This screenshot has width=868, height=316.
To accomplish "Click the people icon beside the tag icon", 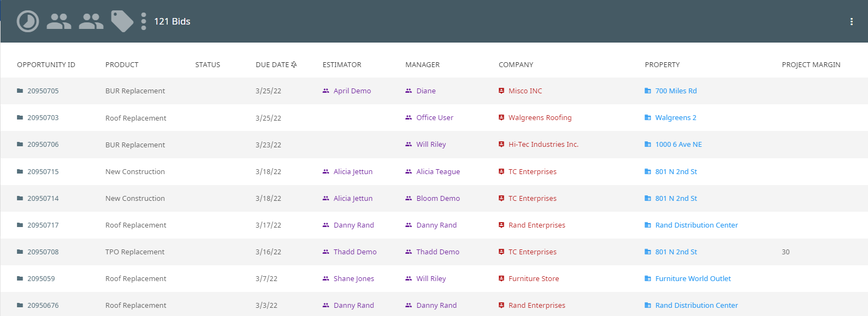I will [91, 21].
